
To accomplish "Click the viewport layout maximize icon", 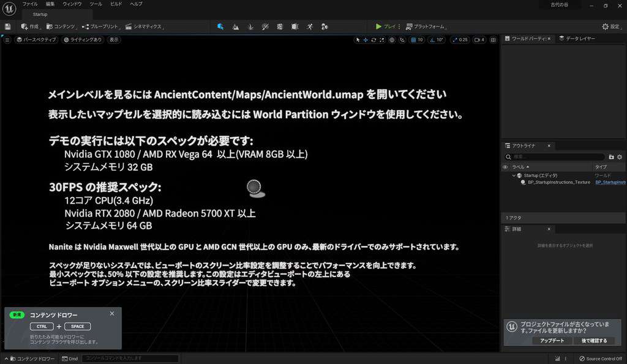I will point(493,40).
